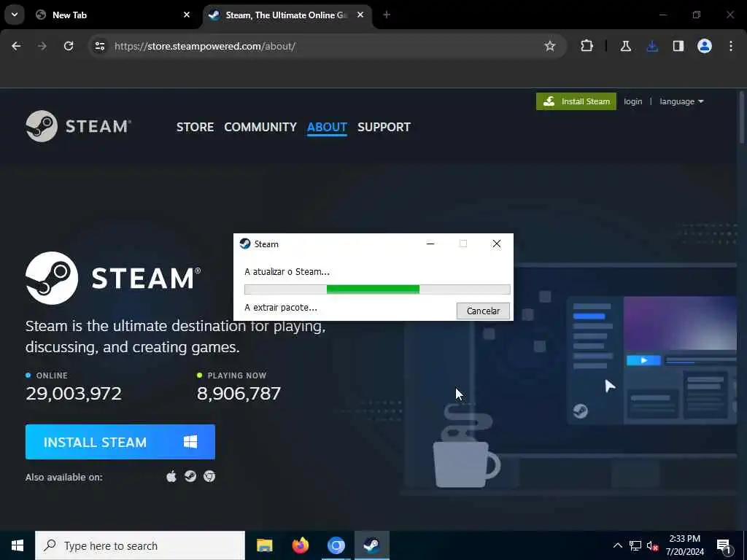This screenshot has height=560, width=747.
Task: Expand the language dropdown
Action: click(681, 101)
